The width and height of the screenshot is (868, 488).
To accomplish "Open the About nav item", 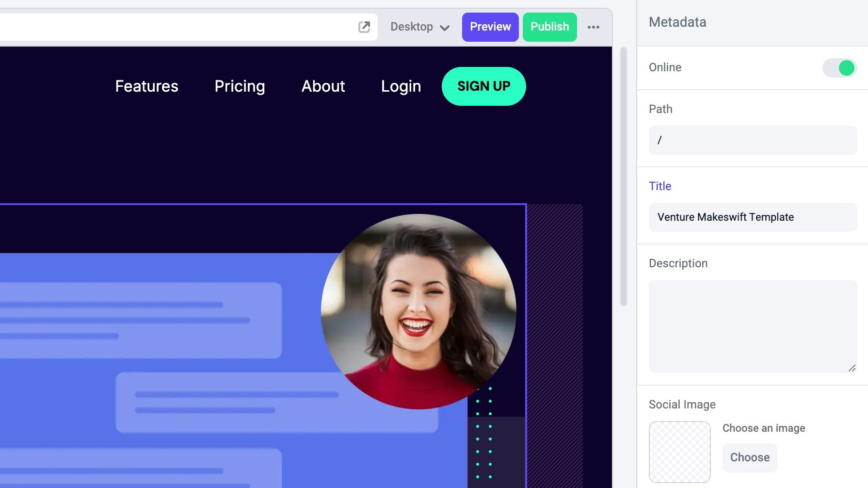I will point(323,86).
